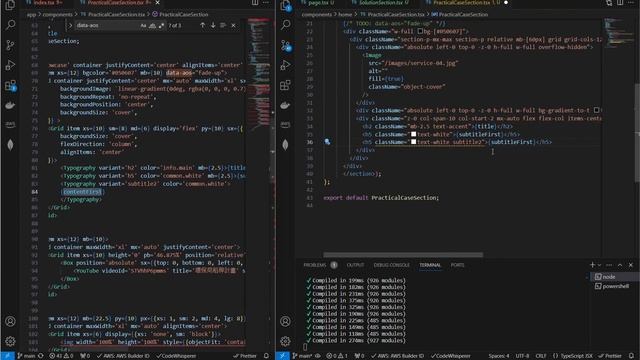Open AWS Toolkit in the left window
640x360 pixels.
coord(10,124)
